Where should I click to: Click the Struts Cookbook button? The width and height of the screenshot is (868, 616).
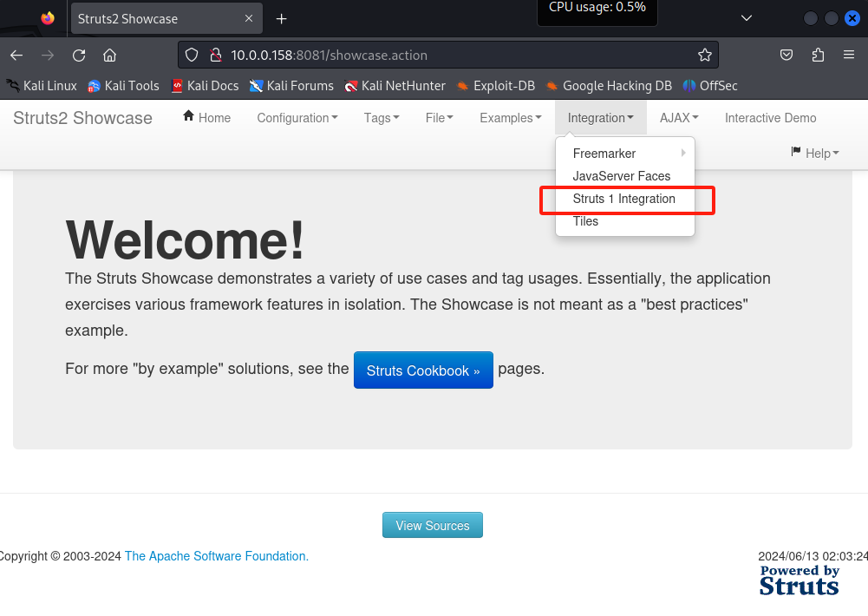[x=423, y=370]
